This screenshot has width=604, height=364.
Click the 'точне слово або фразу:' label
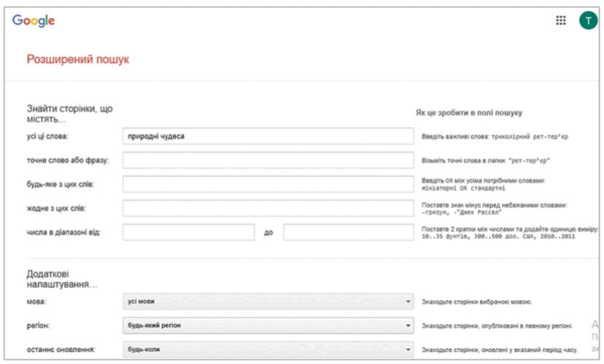click(x=68, y=160)
